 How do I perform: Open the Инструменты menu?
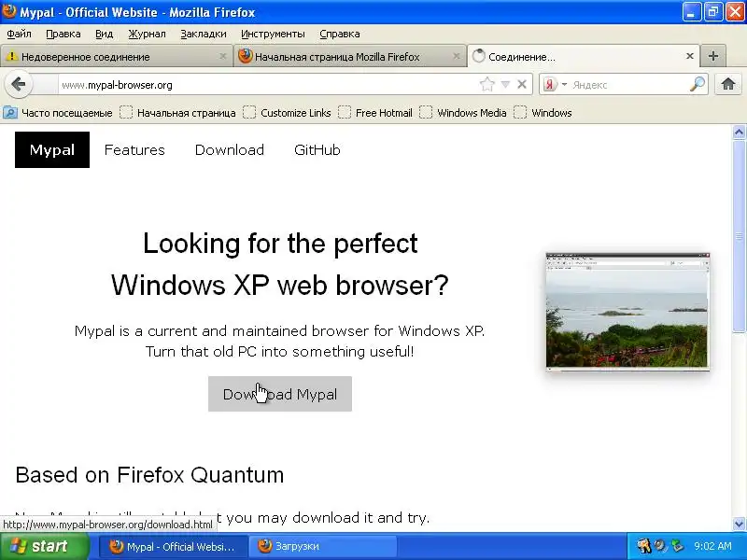tap(273, 34)
